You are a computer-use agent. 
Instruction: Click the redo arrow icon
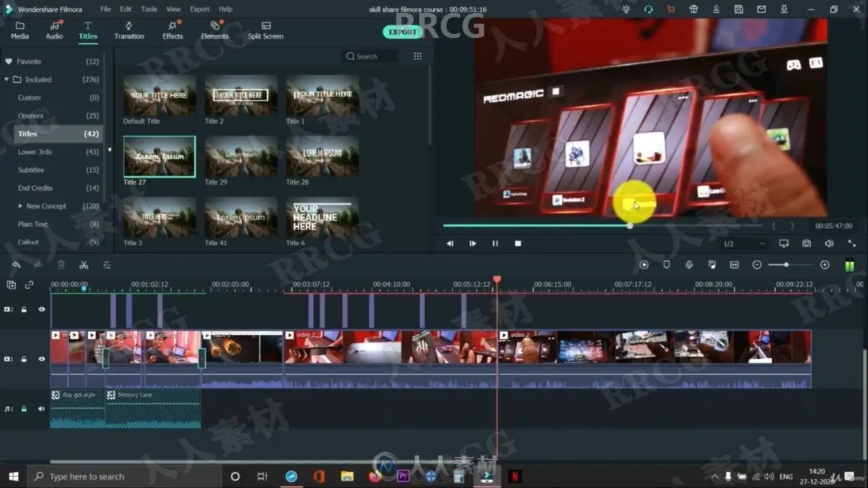coord(38,265)
